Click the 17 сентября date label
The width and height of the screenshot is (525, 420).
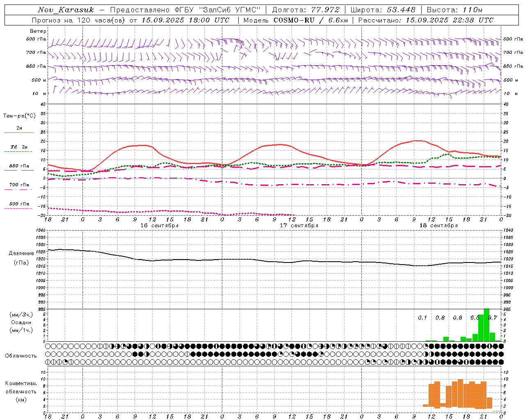pos(299,226)
